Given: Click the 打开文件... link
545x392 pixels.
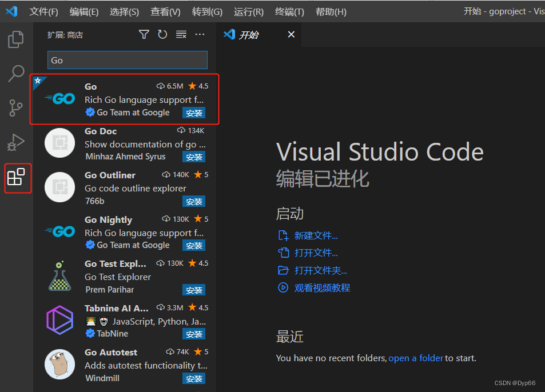Looking at the screenshot, I should (x=316, y=253).
